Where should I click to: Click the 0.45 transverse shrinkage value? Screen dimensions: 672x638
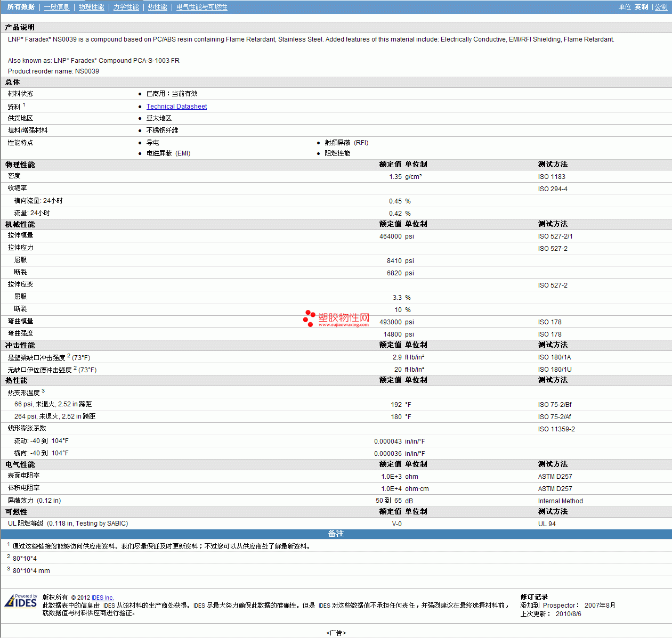pos(395,201)
